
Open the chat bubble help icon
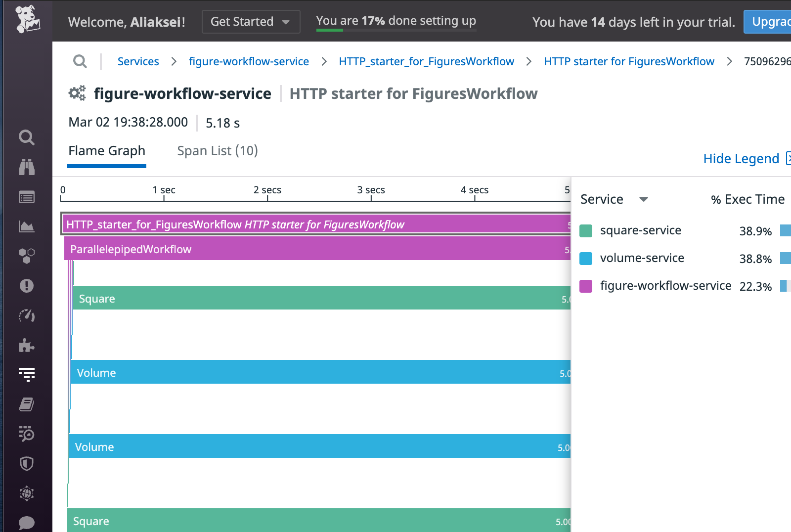click(27, 522)
